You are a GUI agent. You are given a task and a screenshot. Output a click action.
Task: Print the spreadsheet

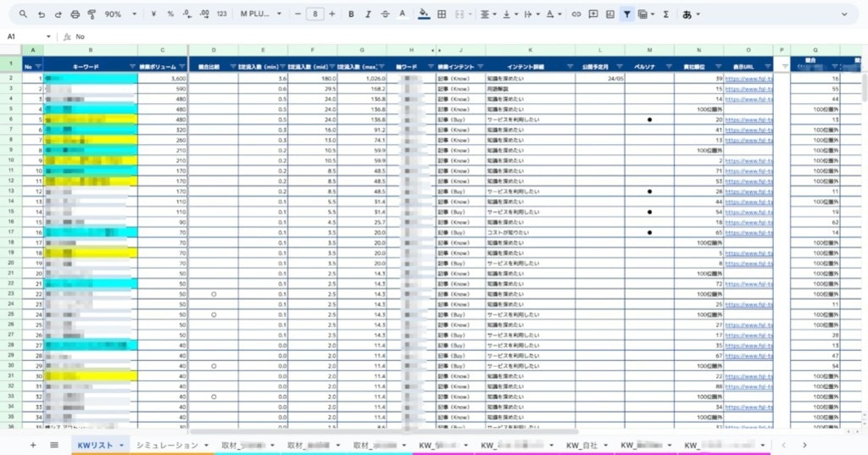coord(75,14)
